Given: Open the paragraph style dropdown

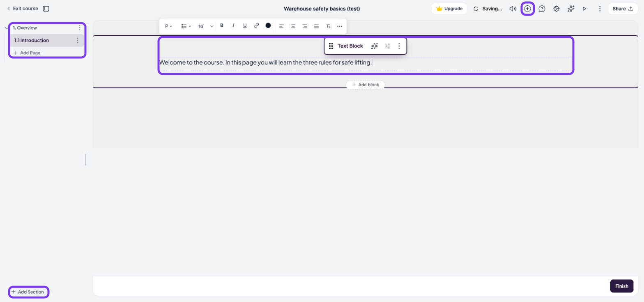Looking at the screenshot, I should coord(169,26).
